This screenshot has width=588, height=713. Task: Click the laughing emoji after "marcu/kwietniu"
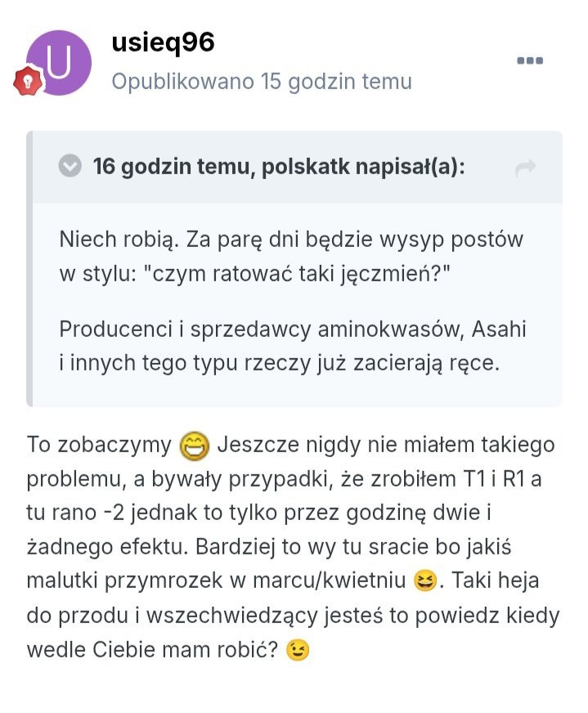(424, 582)
